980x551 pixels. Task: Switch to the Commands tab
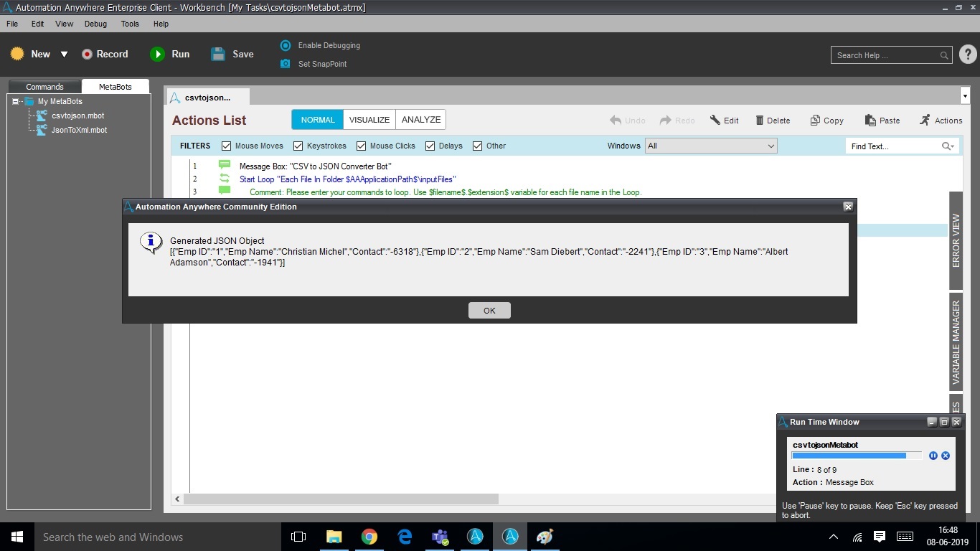click(44, 86)
